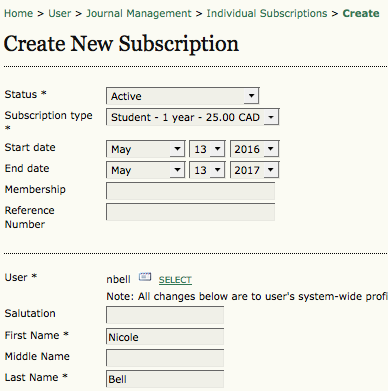The image size is (388, 391).
Task: Open the User breadcrumb link
Action: 60,13
